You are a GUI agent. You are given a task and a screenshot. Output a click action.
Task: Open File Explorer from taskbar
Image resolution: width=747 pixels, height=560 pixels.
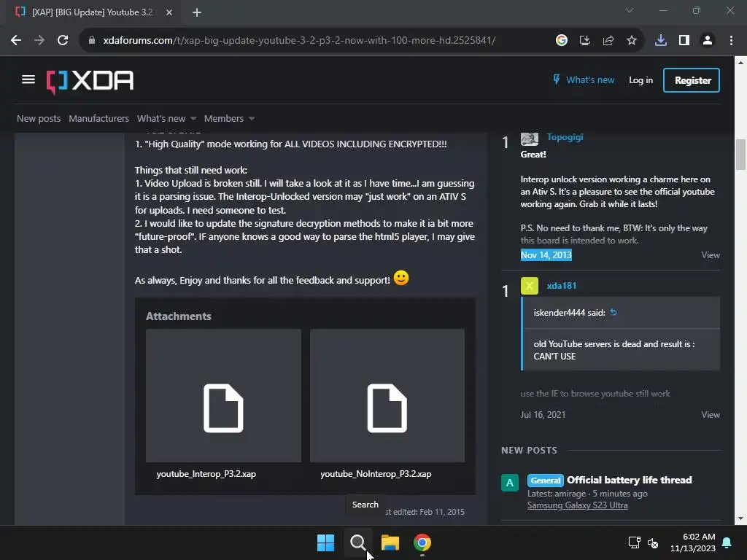pos(390,542)
